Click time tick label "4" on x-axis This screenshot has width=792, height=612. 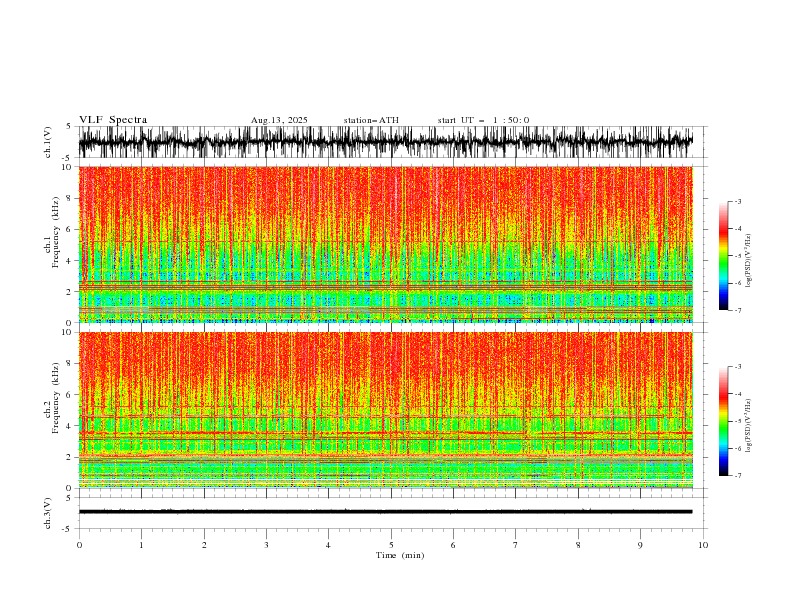coord(328,545)
